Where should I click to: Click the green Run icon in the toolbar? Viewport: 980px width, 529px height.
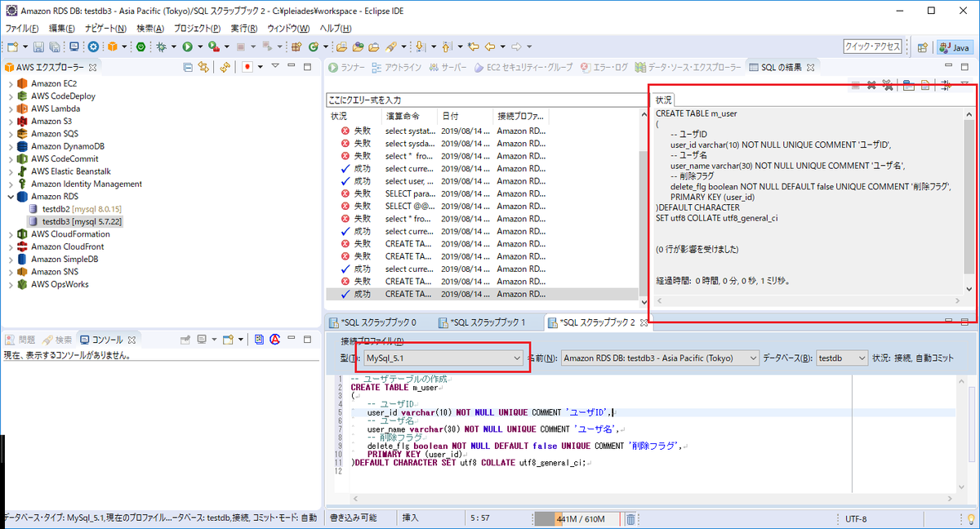[187, 47]
